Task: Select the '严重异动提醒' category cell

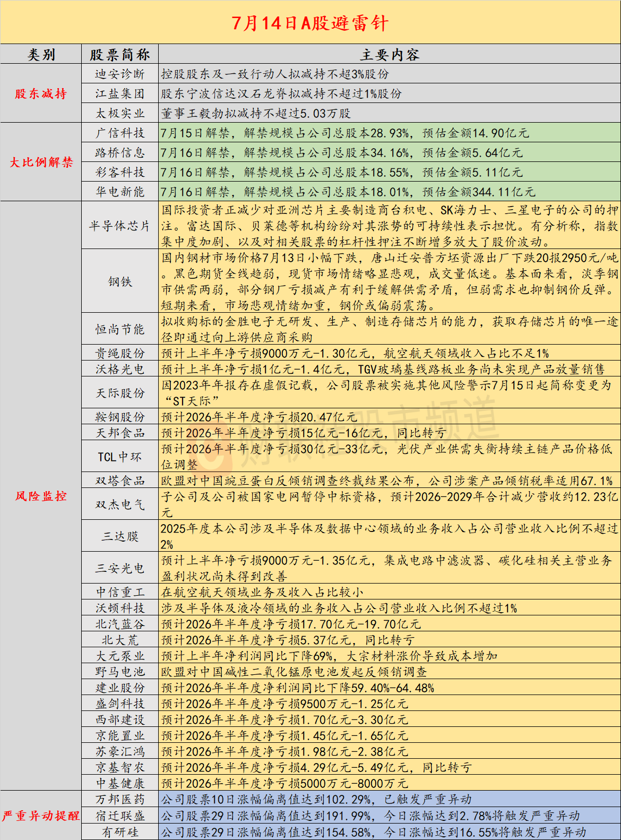Action: tap(41, 816)
